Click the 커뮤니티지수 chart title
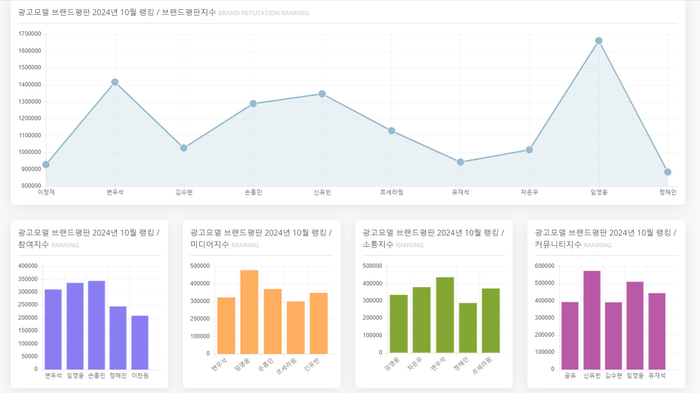The image size is (700, 393). tap(606, 238)
